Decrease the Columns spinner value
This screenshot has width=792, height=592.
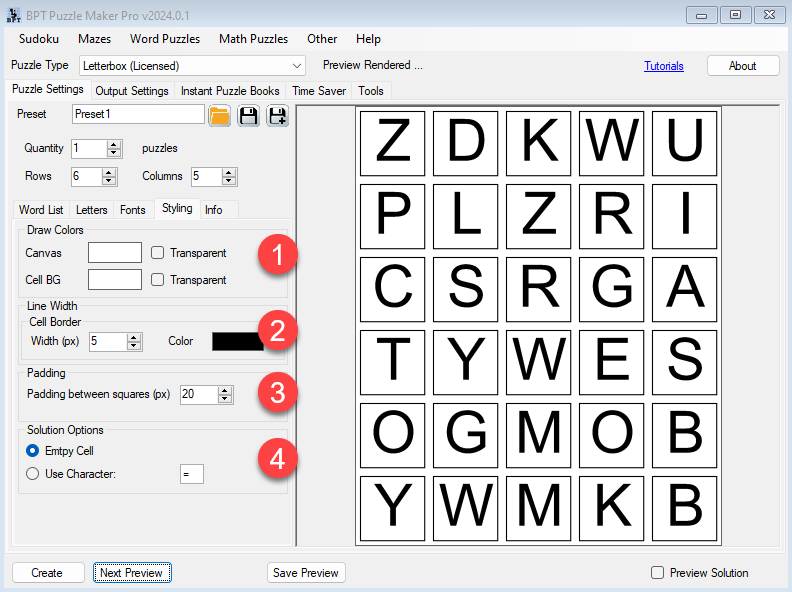click(x=229, y=181)
